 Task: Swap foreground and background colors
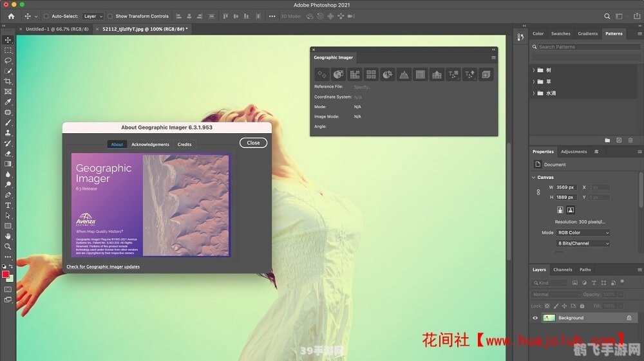tap(11, 266)
